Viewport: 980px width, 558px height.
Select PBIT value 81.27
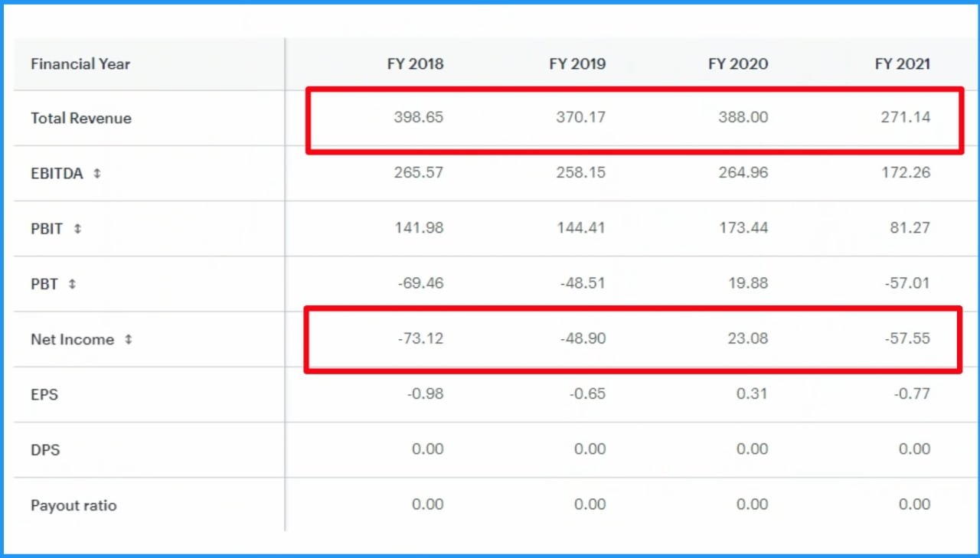(x=911, y=228)
